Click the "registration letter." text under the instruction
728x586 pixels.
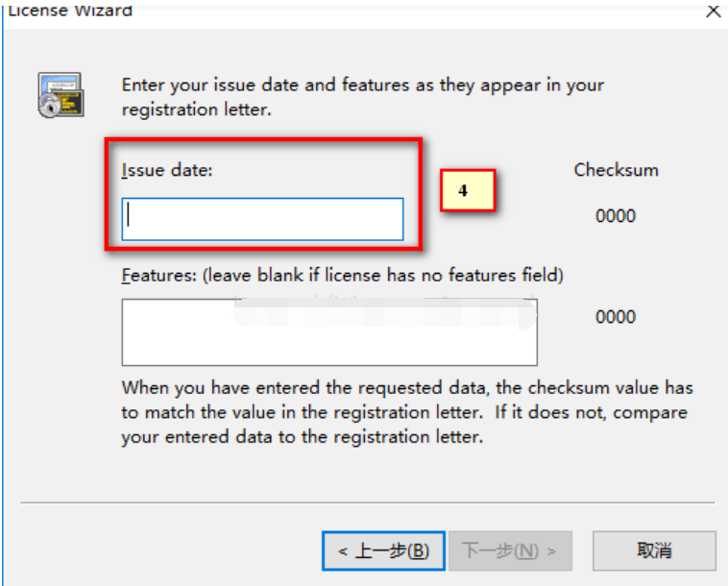(x=197, y=110)
